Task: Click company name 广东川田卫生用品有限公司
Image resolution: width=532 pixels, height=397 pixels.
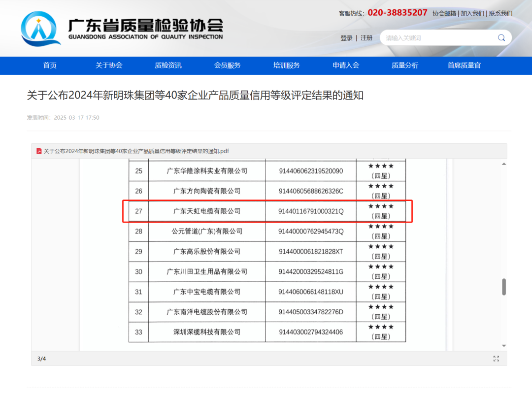Action: point(207,271)
